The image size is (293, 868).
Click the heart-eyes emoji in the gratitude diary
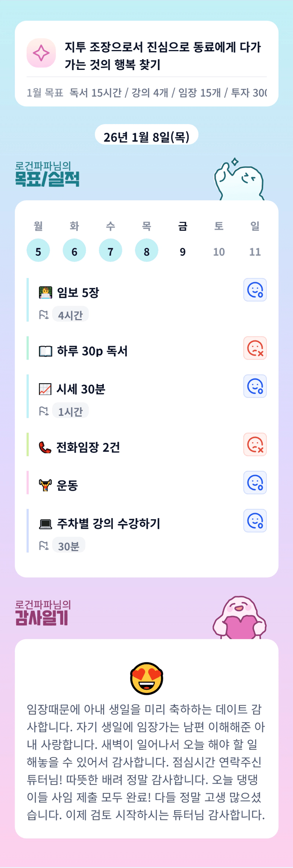tap(146, 678)
